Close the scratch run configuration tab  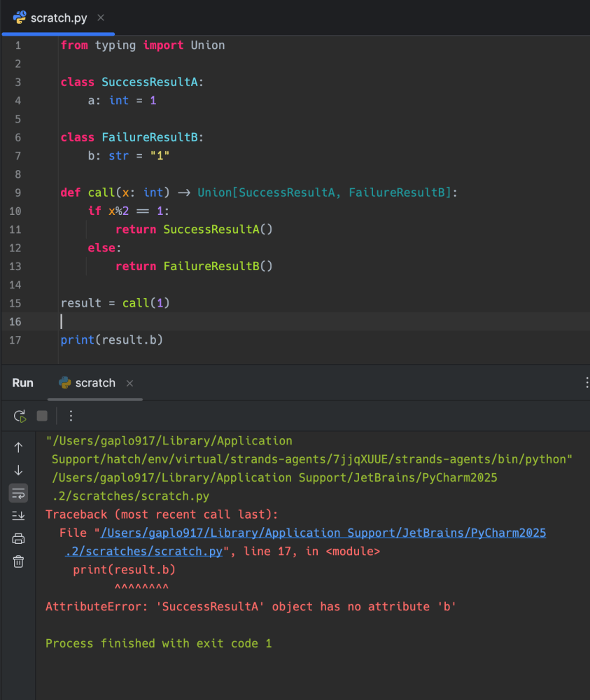129,383
